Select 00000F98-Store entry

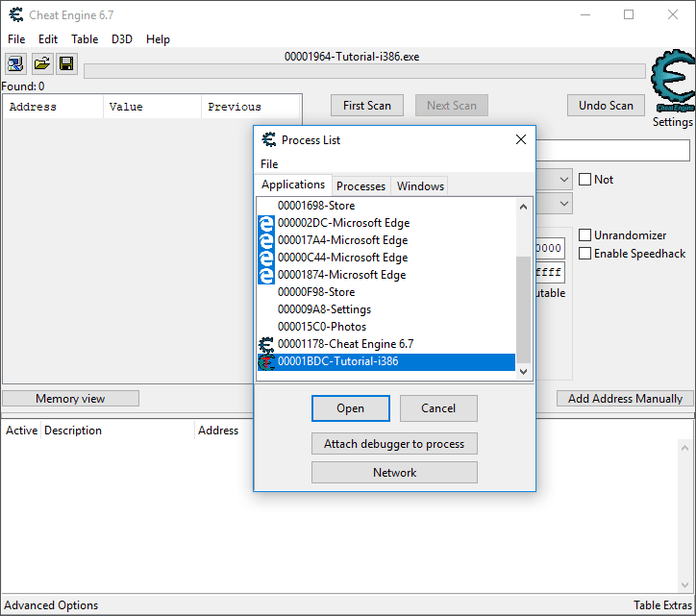(x=386, y=292)
